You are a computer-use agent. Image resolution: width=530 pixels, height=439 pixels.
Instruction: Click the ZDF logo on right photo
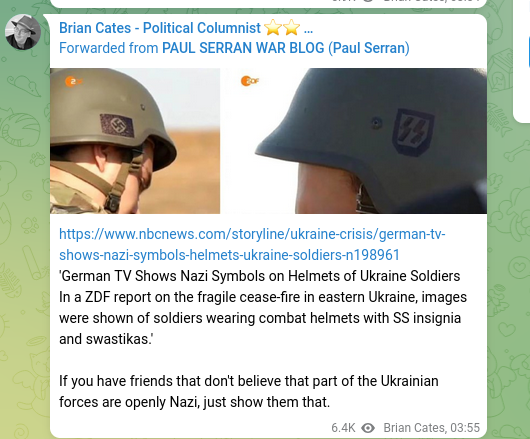[250, 81]
